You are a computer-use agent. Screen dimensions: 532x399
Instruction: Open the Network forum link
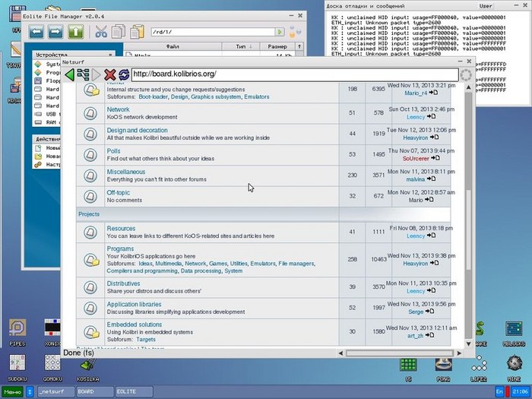pos(118,109)
